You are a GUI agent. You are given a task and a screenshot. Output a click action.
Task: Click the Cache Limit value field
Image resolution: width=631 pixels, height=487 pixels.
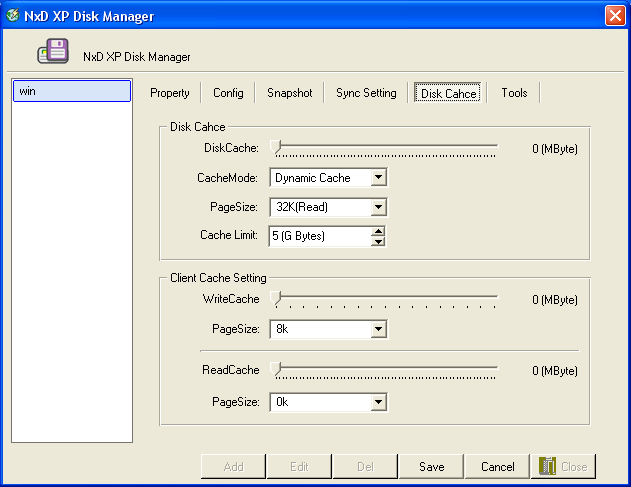click(320, 236)
